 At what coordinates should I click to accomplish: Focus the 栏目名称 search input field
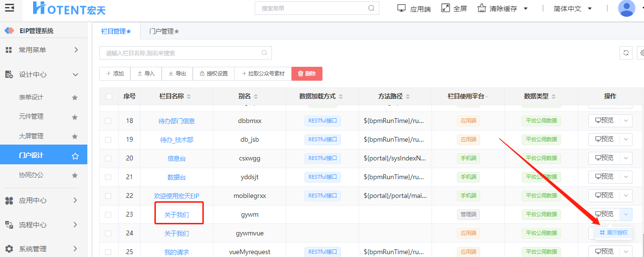click(x=186, y=53)
